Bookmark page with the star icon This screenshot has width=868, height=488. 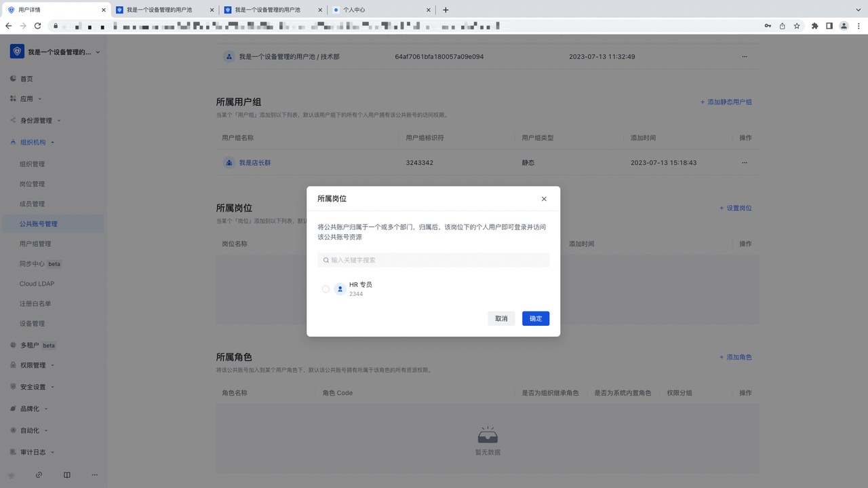(797, 26)
